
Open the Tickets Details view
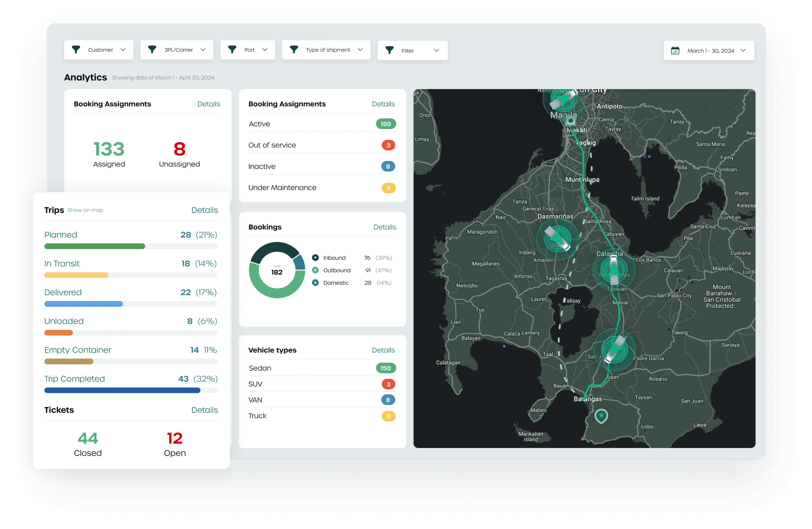point(205,410)
